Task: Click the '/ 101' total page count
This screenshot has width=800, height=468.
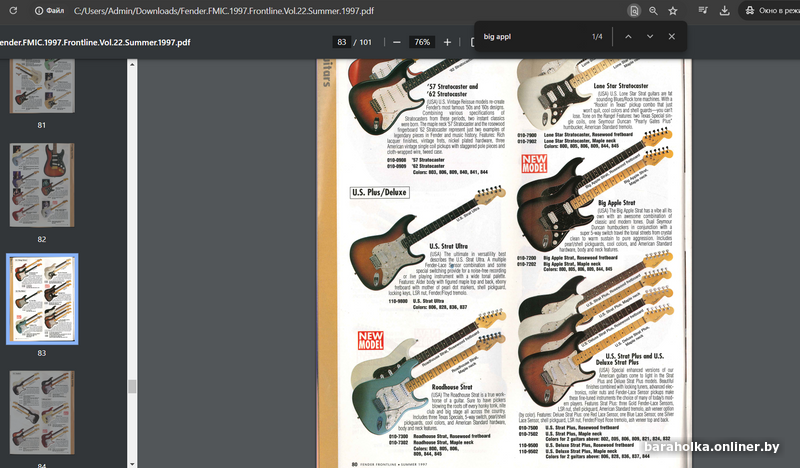Action: 363,42
